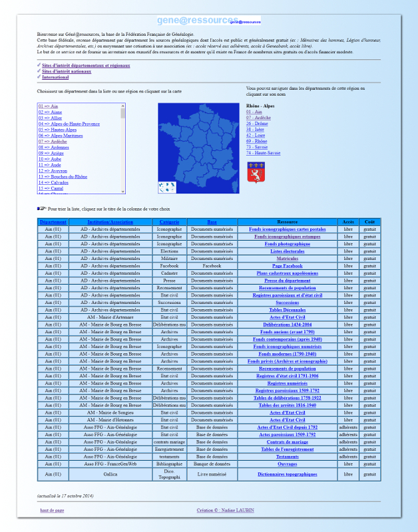Open Fonds iconographiques numérisés resource
The image size is (418, 532).
tap(288, 346)
